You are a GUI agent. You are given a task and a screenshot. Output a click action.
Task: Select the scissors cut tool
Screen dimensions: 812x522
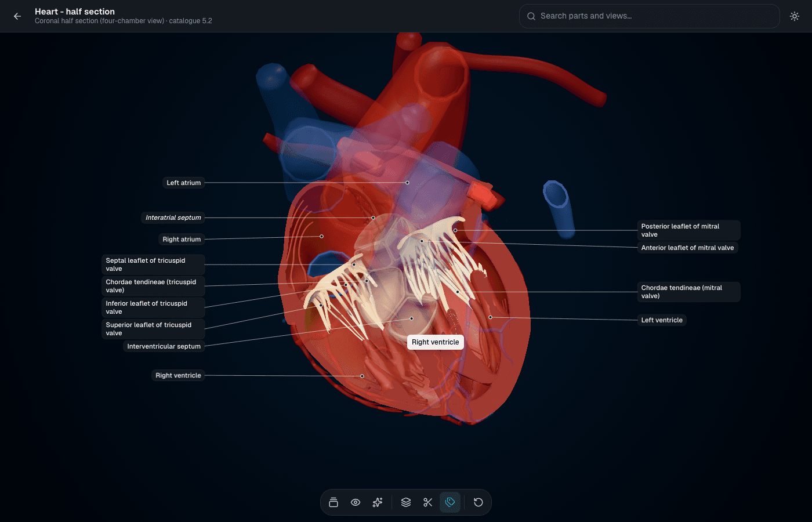point(428,502)
